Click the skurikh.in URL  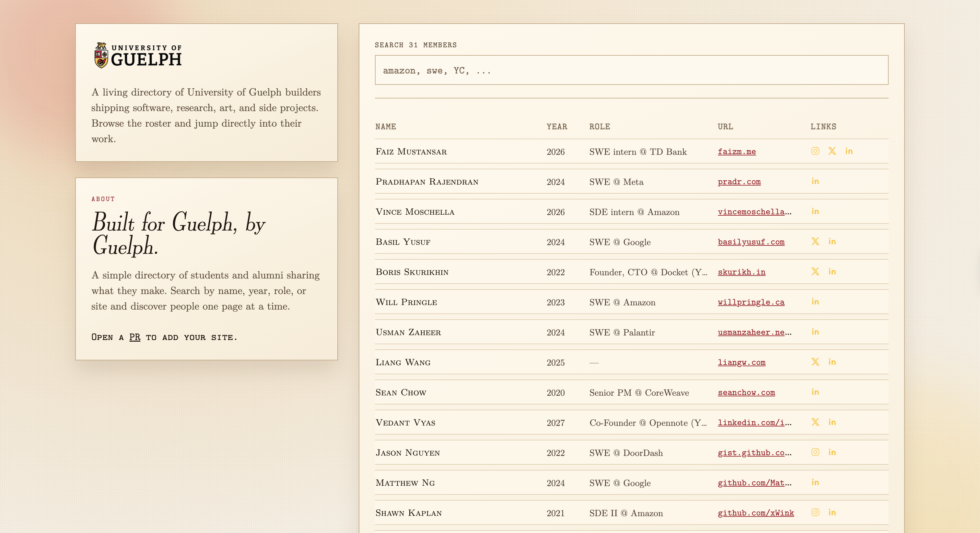point(741,272)
